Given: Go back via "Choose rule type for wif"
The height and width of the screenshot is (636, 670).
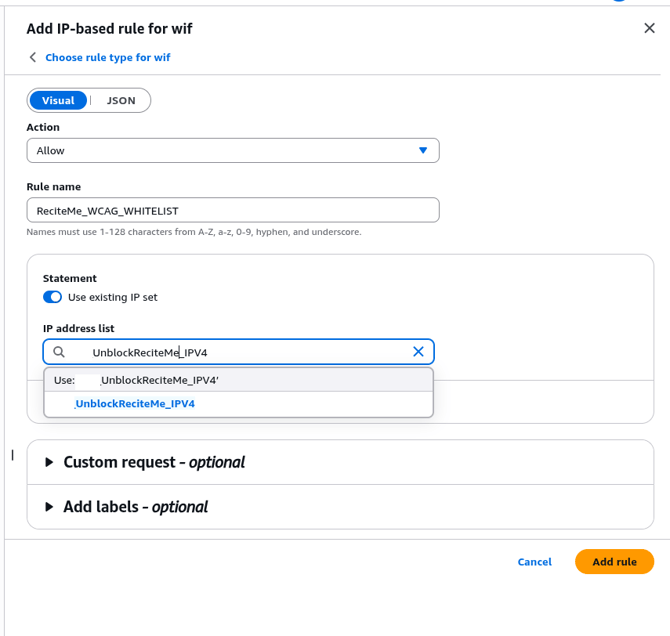Looking at the screenshot, I should click(x=108, y=58).
